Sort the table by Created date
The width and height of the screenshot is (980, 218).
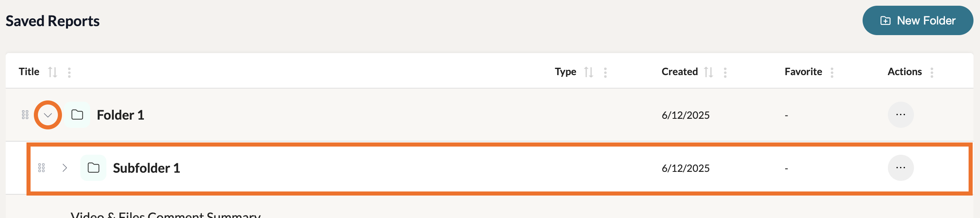click(x=709, y=72)
